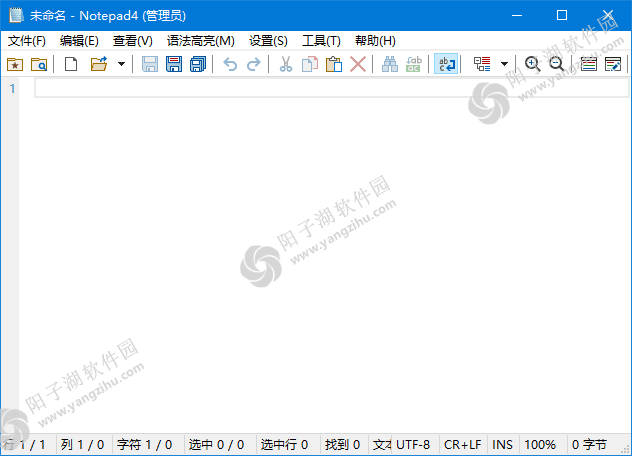
Task: Click the UTF-8 encoding status field
Action: [x=415, y=445]
